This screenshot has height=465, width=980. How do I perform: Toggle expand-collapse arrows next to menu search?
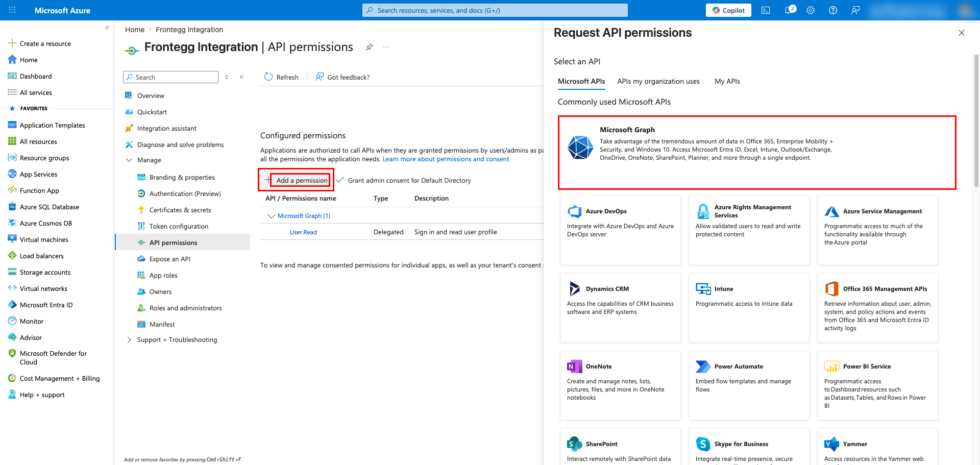(x=227, y=77)
